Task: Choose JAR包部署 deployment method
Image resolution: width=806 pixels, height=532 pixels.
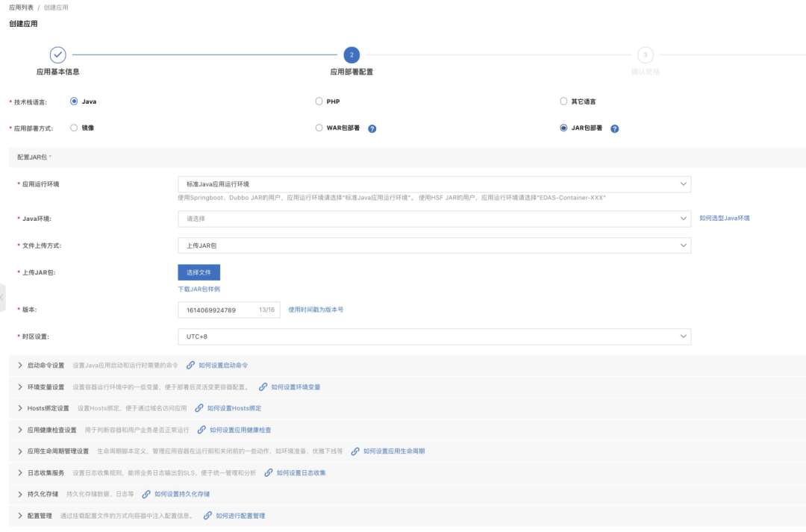Action: tap(563, 128)
